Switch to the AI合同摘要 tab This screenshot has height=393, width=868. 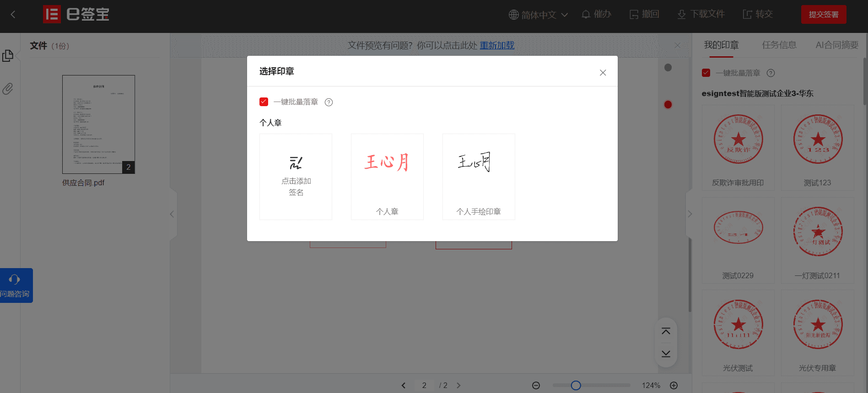pos(837,45)
